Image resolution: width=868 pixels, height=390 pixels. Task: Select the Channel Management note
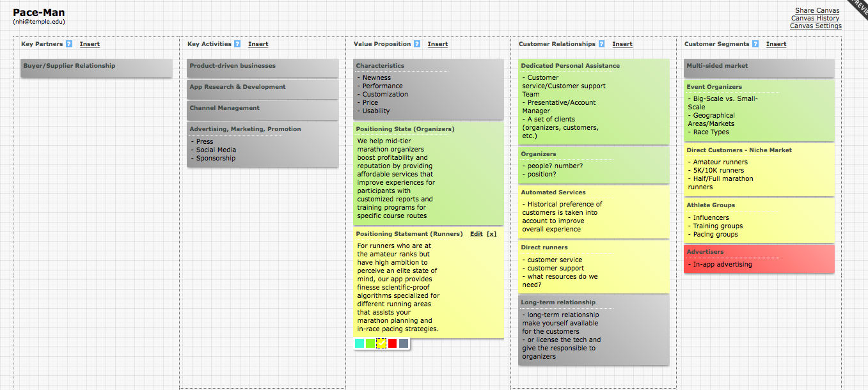click(x=263, y=111)
